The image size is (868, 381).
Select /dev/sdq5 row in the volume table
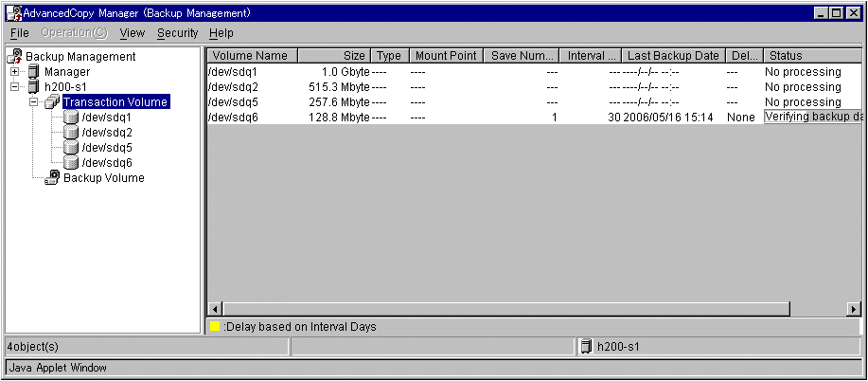[x=535, y=102]
